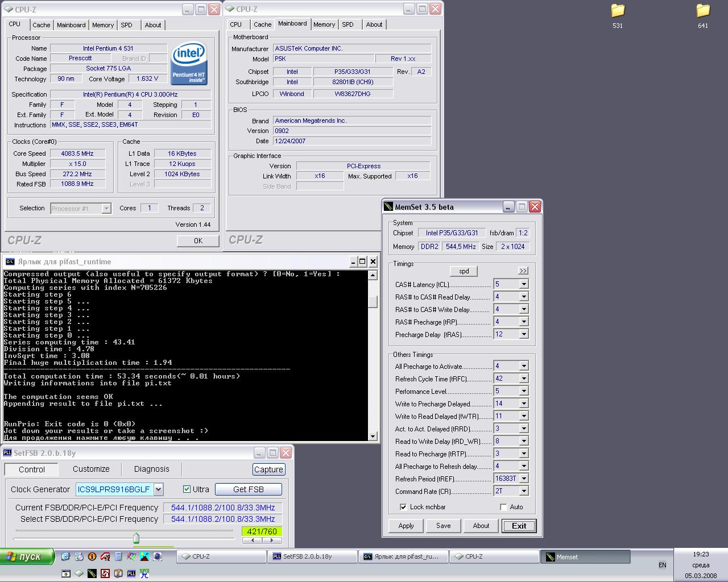Click the SetFSB slider right step arrow
728x582 pixels.
tap(271, 541)
